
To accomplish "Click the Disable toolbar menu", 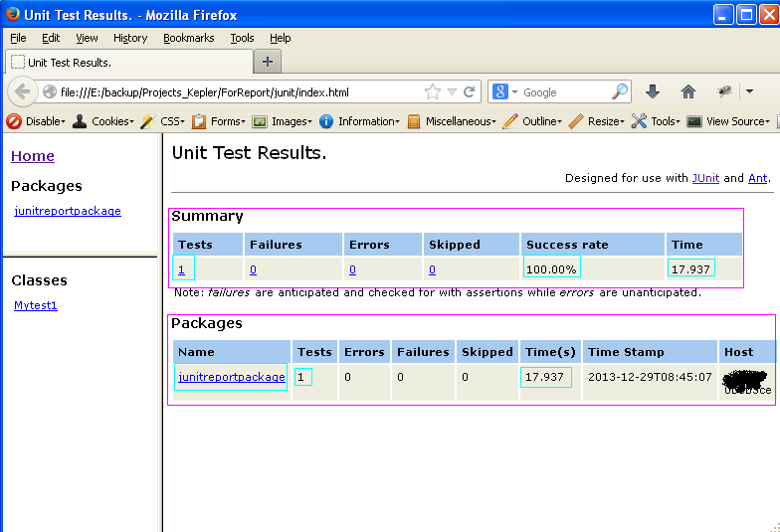I will pyautogui.click(x=36, y=121).
